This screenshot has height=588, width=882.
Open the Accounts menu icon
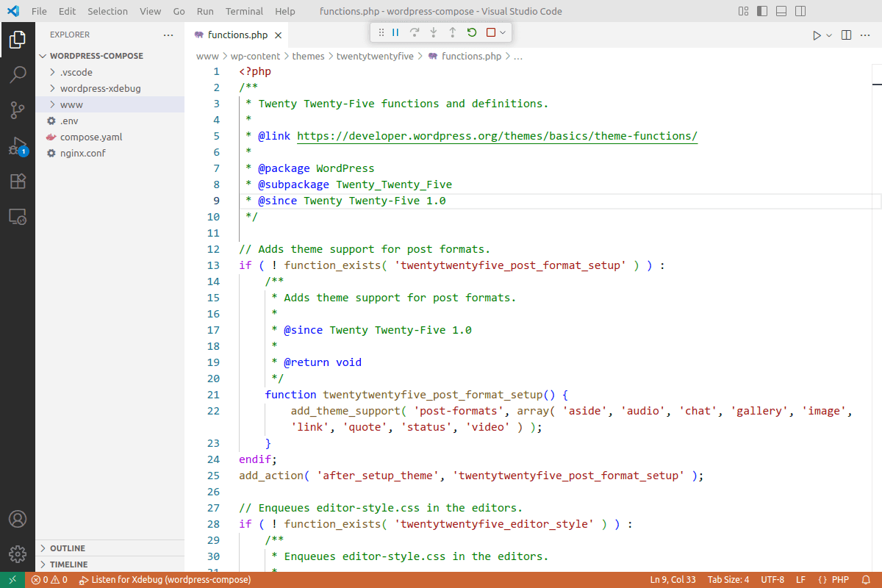(18, 519)
